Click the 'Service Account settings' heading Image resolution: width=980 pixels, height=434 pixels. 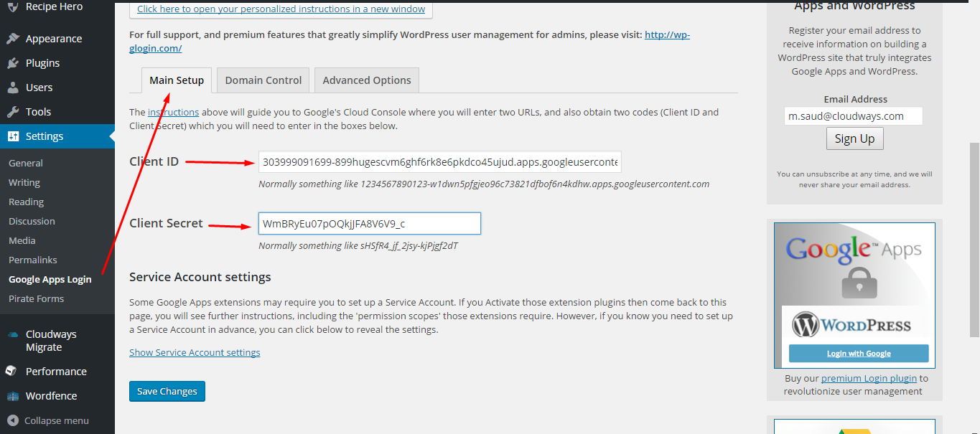pyautogui.click(x=200, y=277)
